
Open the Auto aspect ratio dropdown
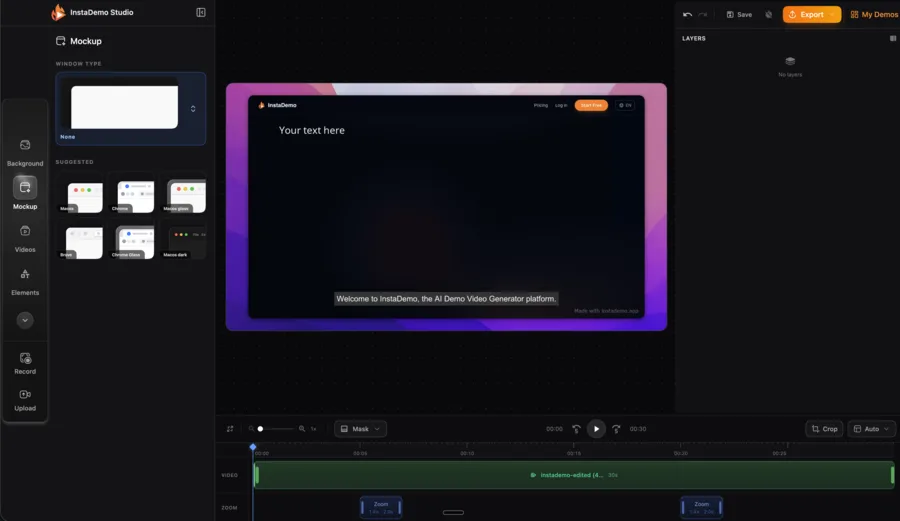tap(871, 429)
